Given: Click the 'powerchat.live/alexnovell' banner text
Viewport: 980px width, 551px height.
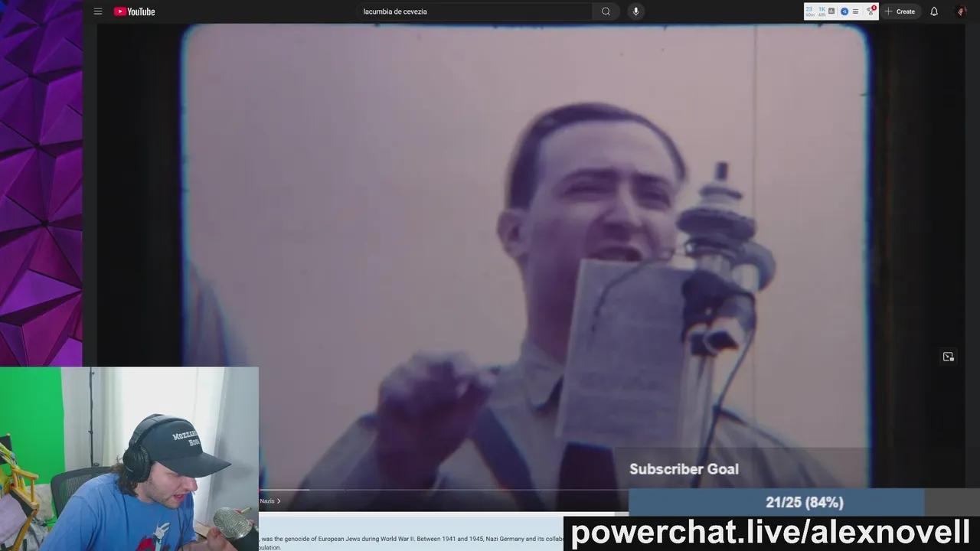Looking at the screenshot, I should pos(770,531).
